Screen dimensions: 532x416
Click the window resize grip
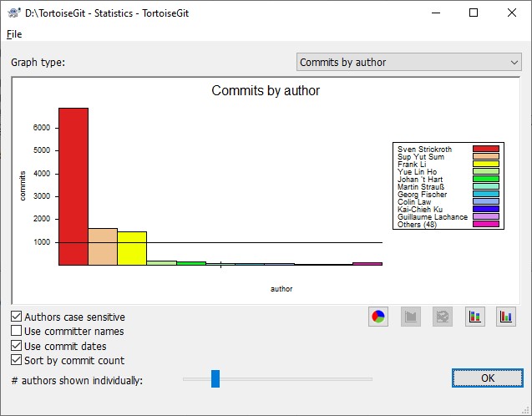526,410
